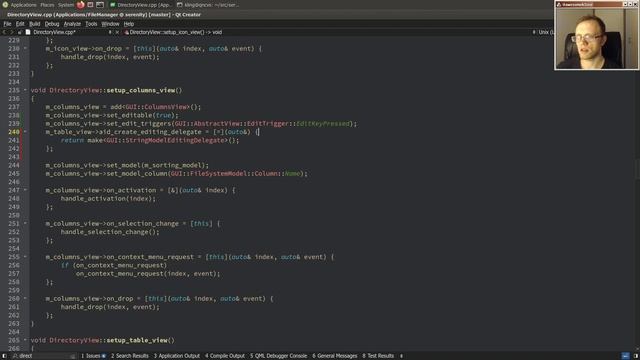Click the lock icon beside the file name
Image resolution: width=640 pixels, height=360 pixels.
[19, 32]
